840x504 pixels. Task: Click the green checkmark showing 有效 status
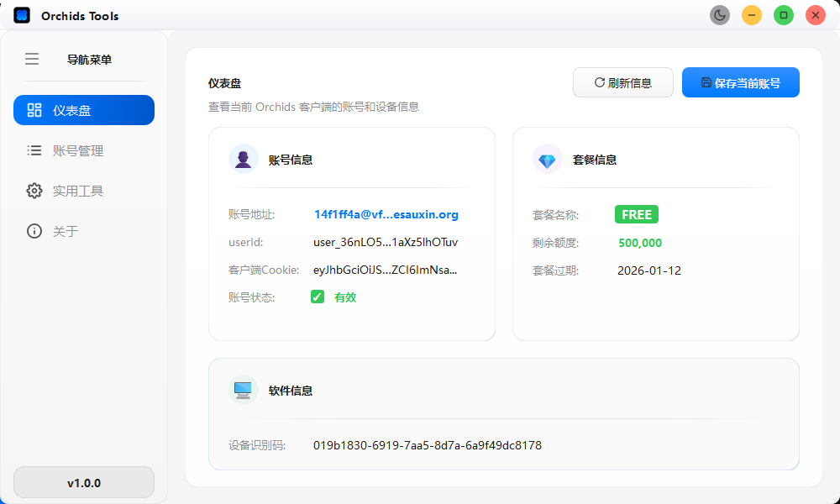tap(317, 297)
